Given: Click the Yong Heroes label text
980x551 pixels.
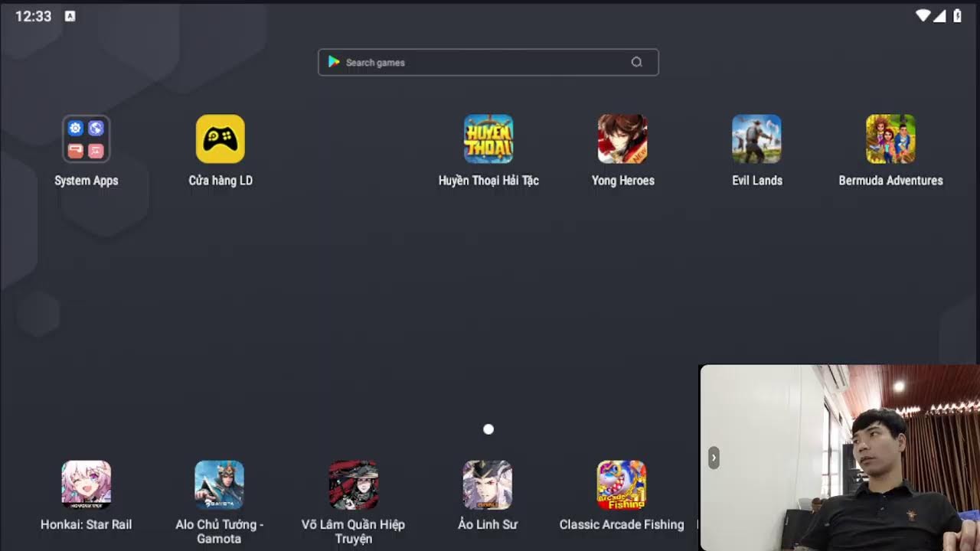Looking at the screenshot, I should click(622, 181).
